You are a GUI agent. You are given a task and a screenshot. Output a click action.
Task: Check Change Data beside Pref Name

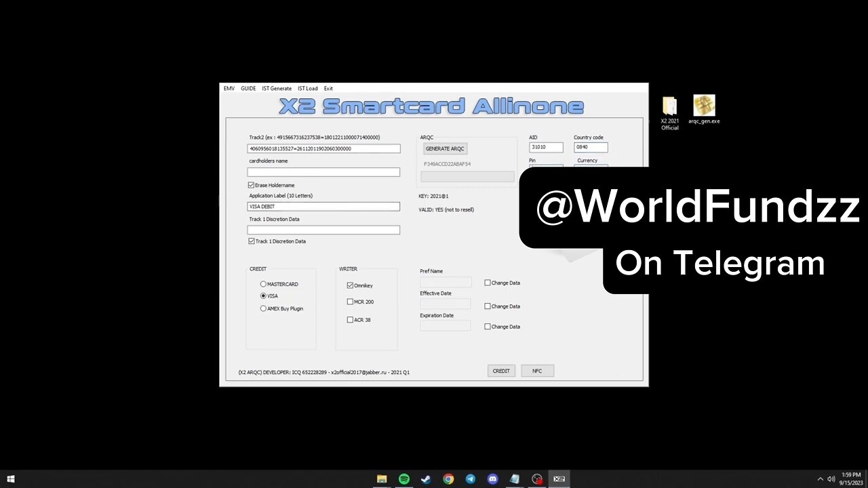pyautogui.click(x=488, y=283)
